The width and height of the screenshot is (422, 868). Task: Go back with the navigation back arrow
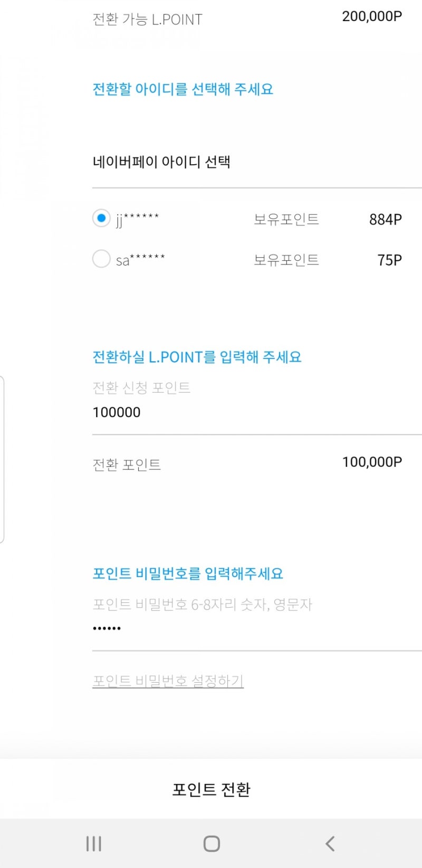330,843
